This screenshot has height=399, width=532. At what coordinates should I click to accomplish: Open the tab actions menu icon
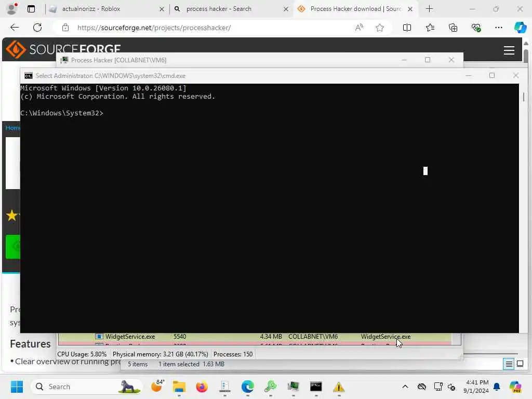31,9
